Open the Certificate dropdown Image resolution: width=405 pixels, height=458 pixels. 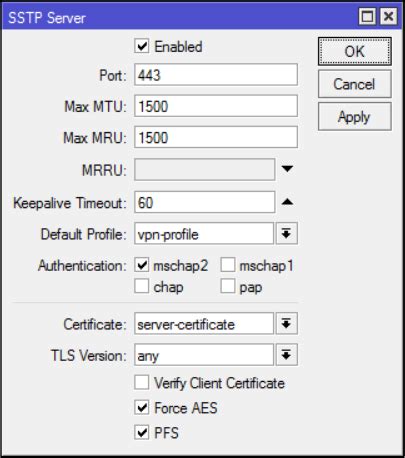pyautogui.click(x=286, y=323)
